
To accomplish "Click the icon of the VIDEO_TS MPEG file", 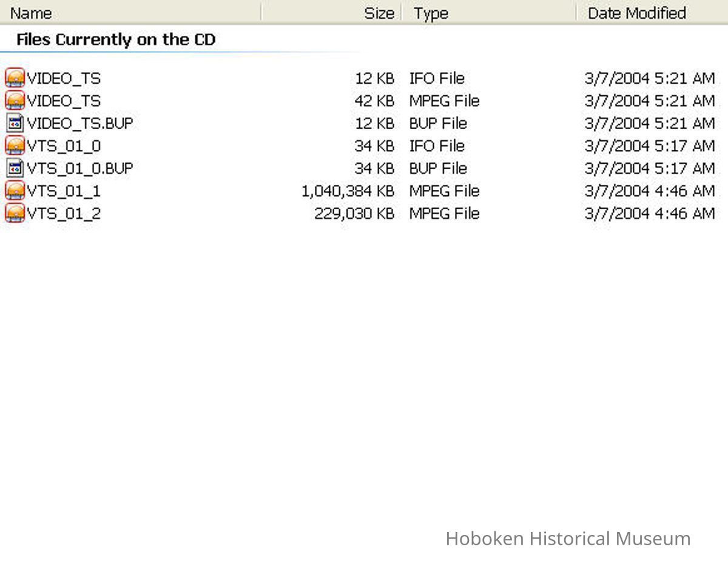I will 15,101.
